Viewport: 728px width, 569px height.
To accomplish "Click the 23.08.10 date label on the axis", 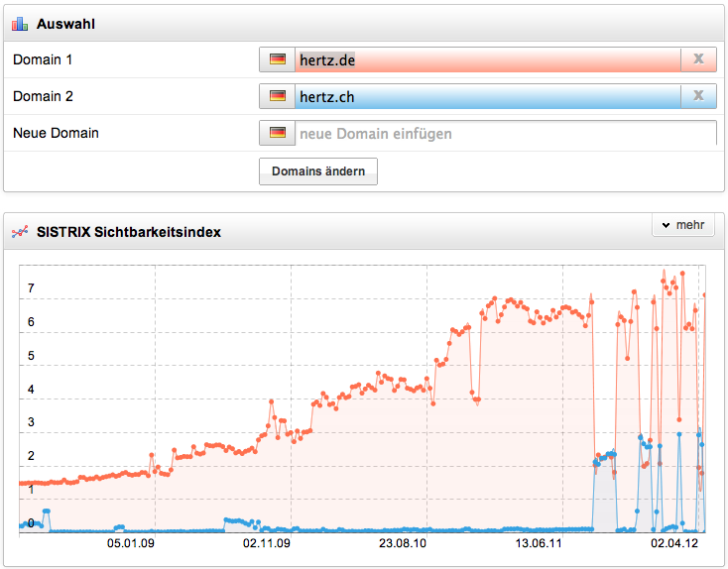I will 402,543.
